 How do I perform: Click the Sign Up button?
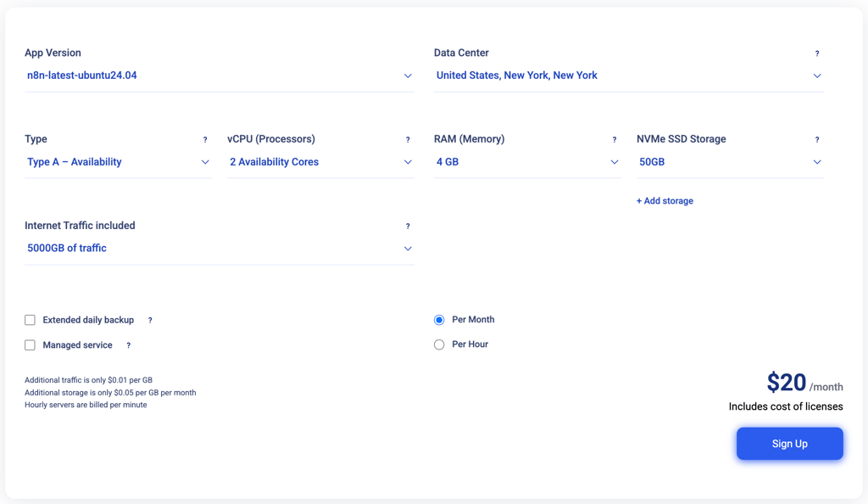pos(790,444)
